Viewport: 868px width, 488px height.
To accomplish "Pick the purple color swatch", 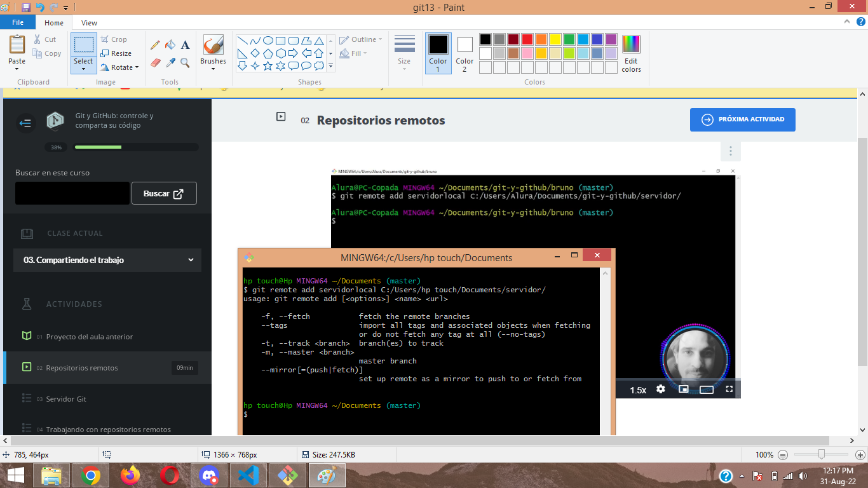I will pyautogui.click(x=611, y=39).
